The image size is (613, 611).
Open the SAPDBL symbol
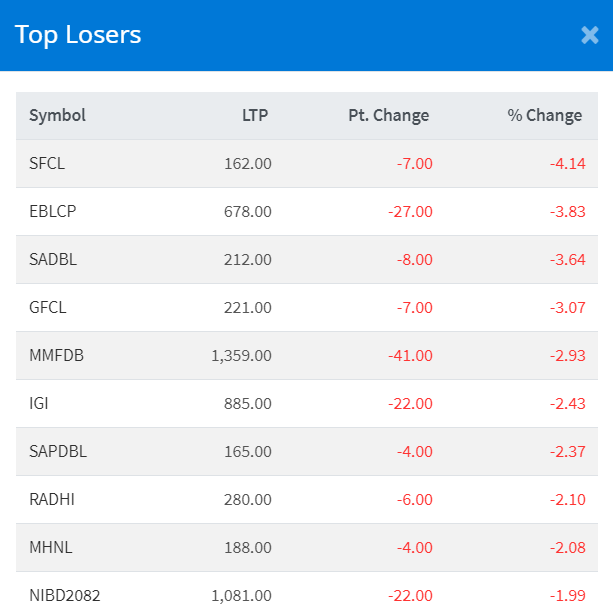pos(58,451)
